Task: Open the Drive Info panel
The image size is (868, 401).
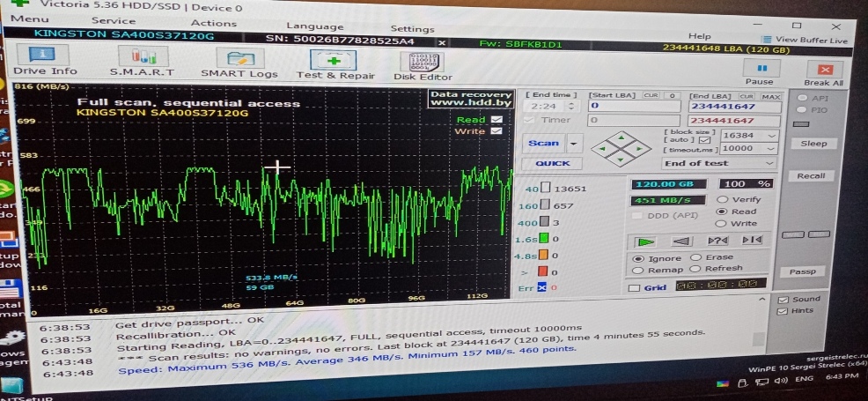Action: click(x=42, y=60)
